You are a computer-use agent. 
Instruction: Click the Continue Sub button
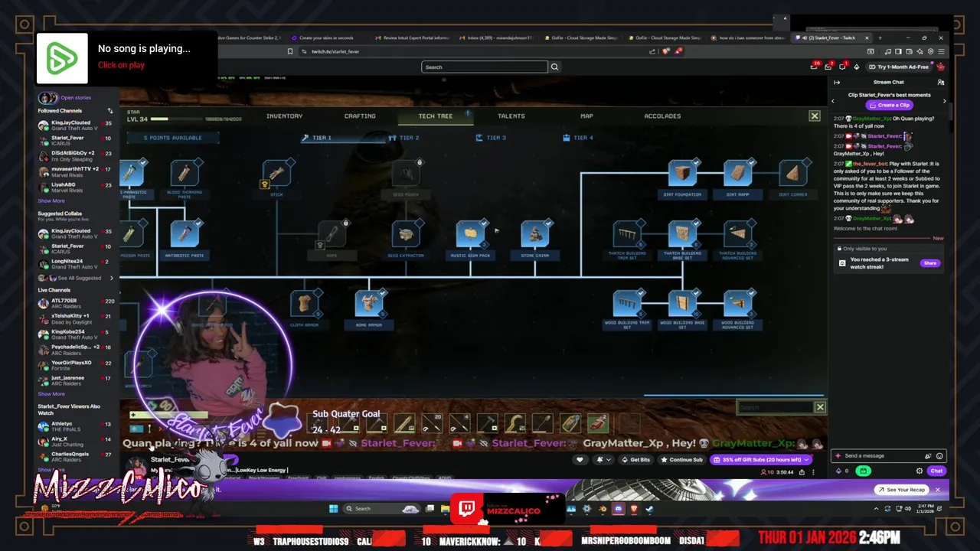(681, 460)
